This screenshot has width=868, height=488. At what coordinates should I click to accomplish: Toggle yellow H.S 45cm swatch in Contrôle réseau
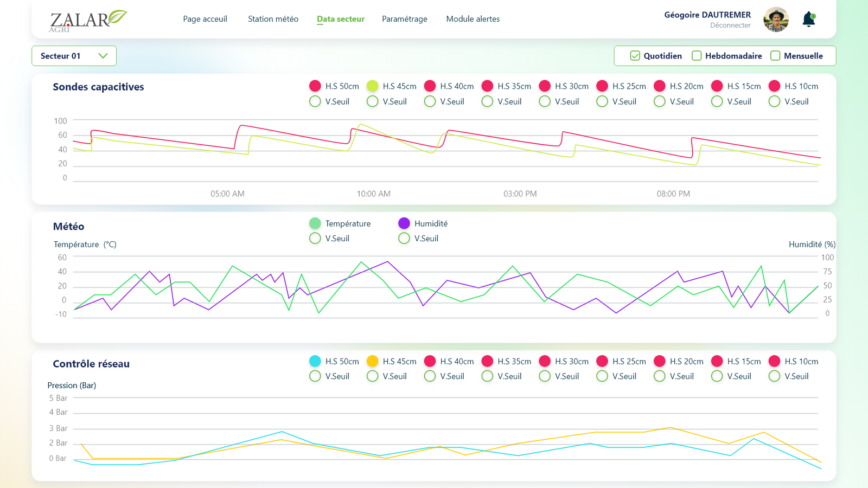372,361
